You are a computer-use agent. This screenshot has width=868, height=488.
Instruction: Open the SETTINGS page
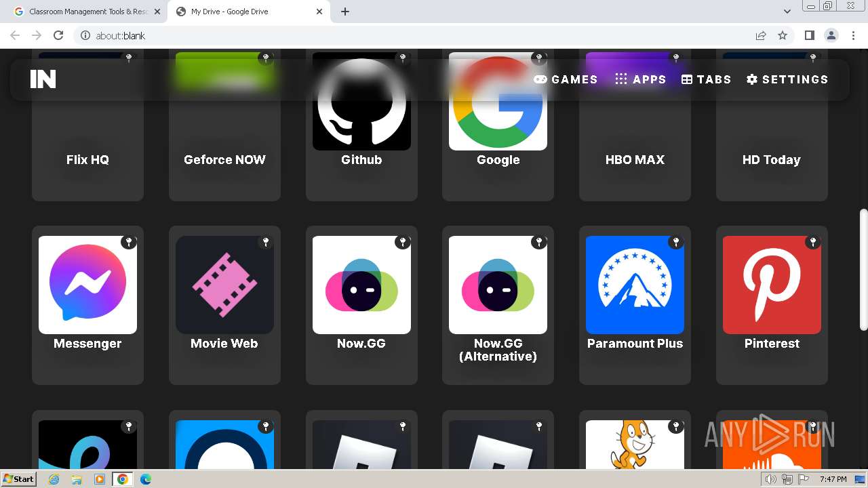click(787, 79)
